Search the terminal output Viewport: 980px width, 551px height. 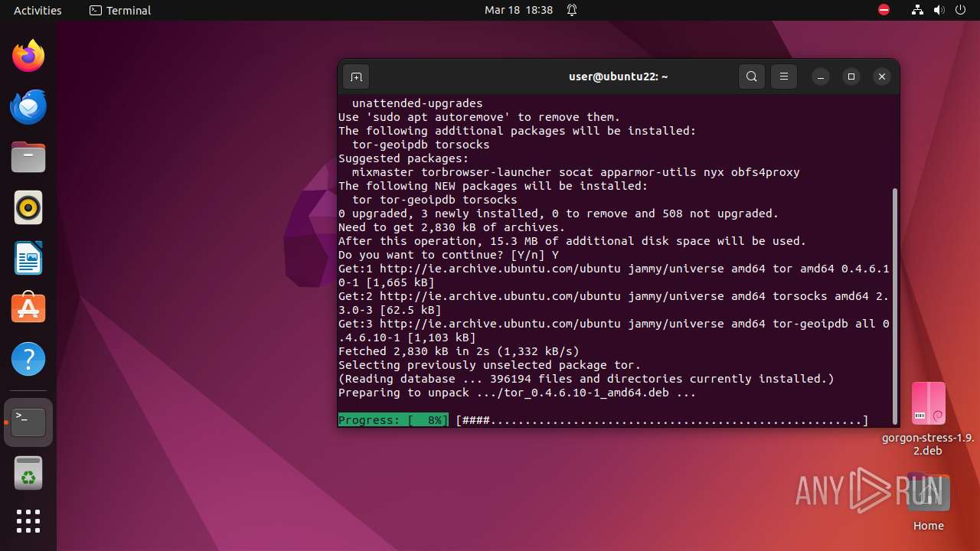pyautogui.click(x=752, y=77)
